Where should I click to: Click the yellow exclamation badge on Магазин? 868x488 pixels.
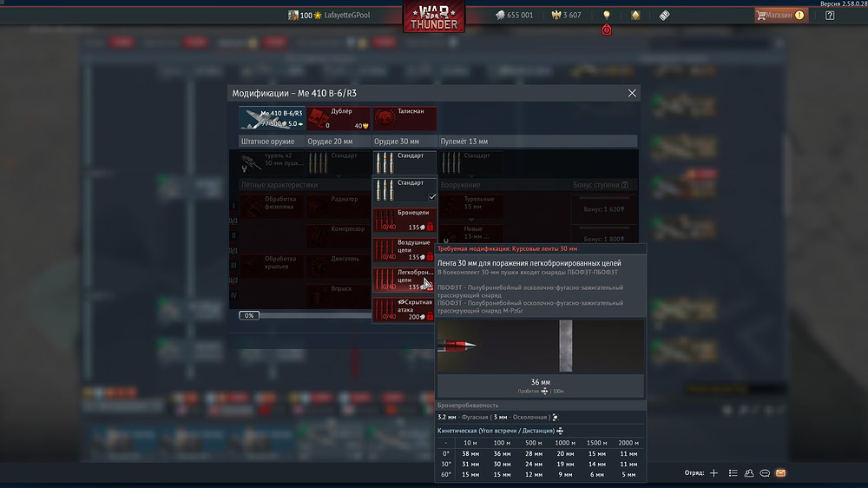tap(799, 15)
